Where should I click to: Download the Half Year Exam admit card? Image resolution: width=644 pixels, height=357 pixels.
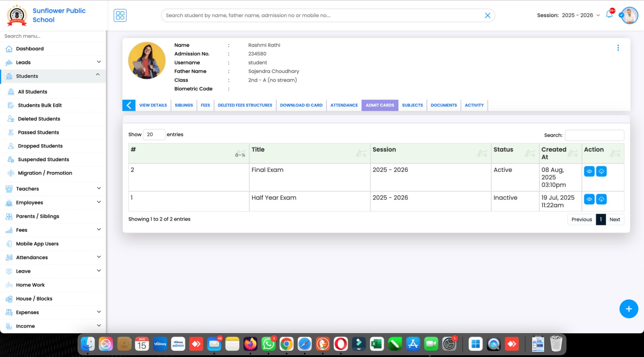pos(601,199)
